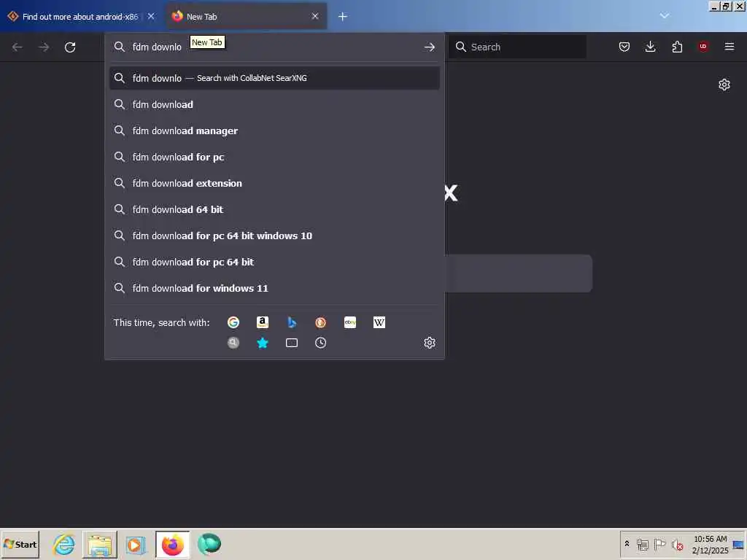Search this time with Bing
747x560 pixels.
point(292,322)
